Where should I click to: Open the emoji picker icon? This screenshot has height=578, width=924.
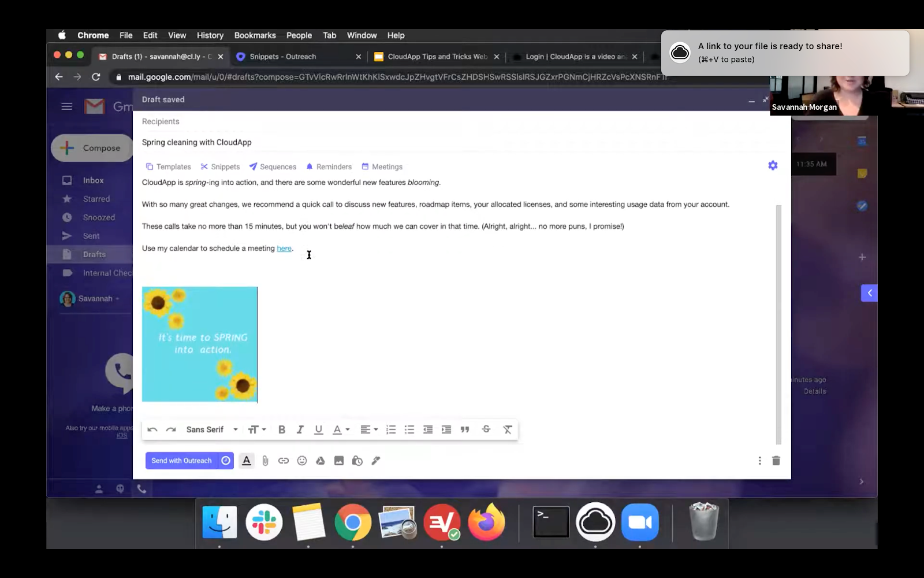point(302,461)
